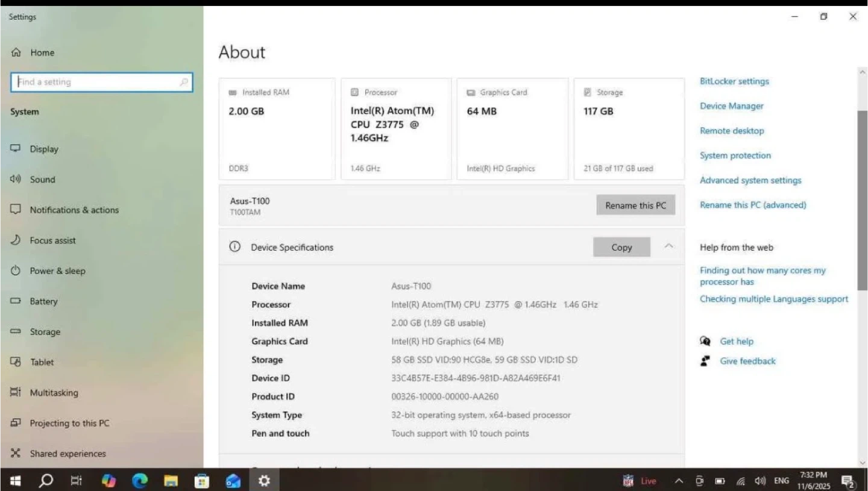Open the Get help icon link
This screenshot has width=868, height=491.
(705, 341)
